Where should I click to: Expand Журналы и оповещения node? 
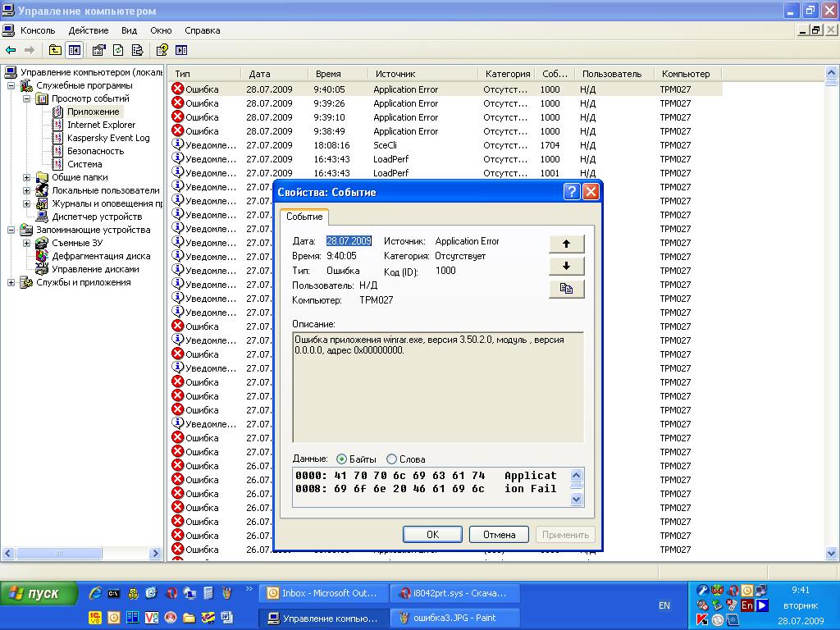[x=26, y=203]
